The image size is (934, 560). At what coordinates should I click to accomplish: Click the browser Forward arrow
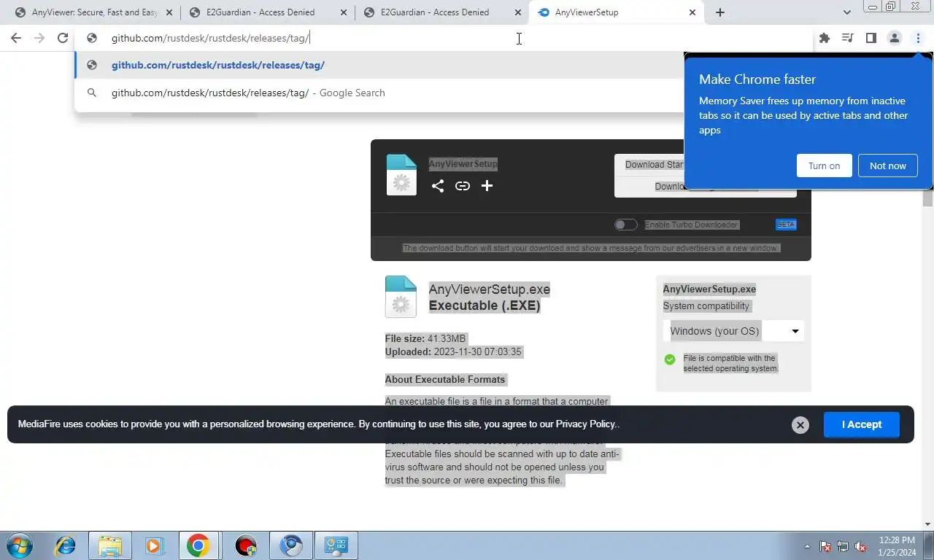click(x=39, y=38)
